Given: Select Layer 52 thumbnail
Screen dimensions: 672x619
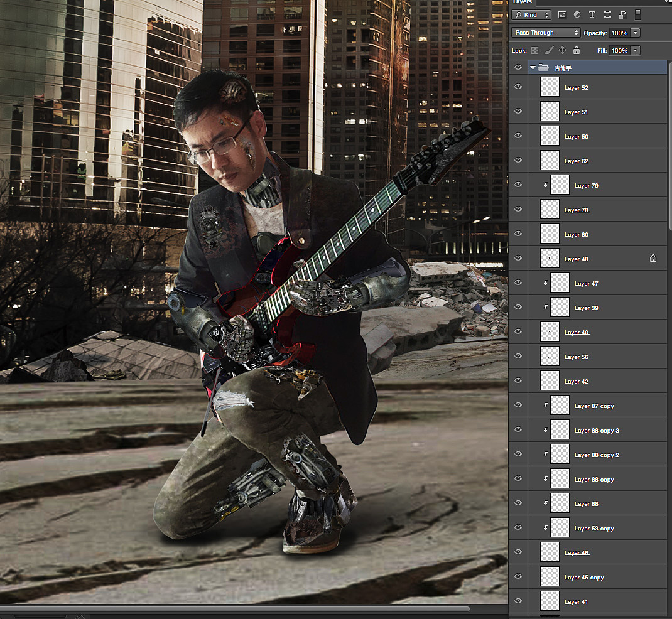Looking at the screenshot, I should tap(550, 87).
